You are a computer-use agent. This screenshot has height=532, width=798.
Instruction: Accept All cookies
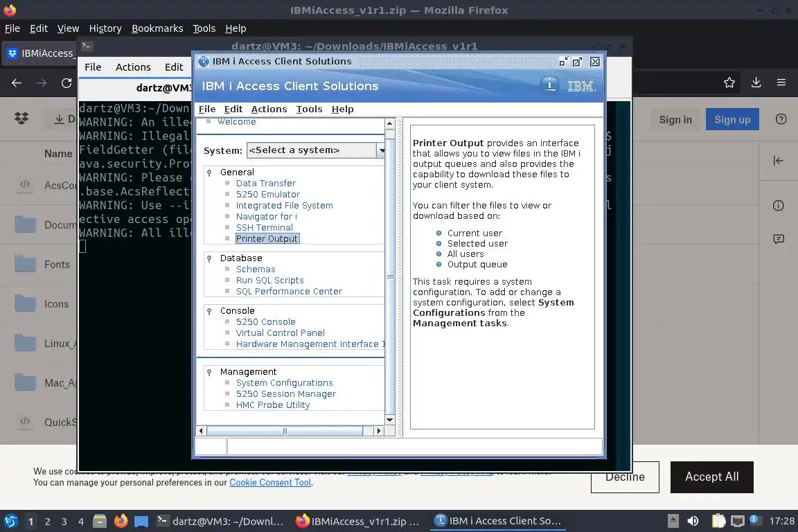[711, 477]
